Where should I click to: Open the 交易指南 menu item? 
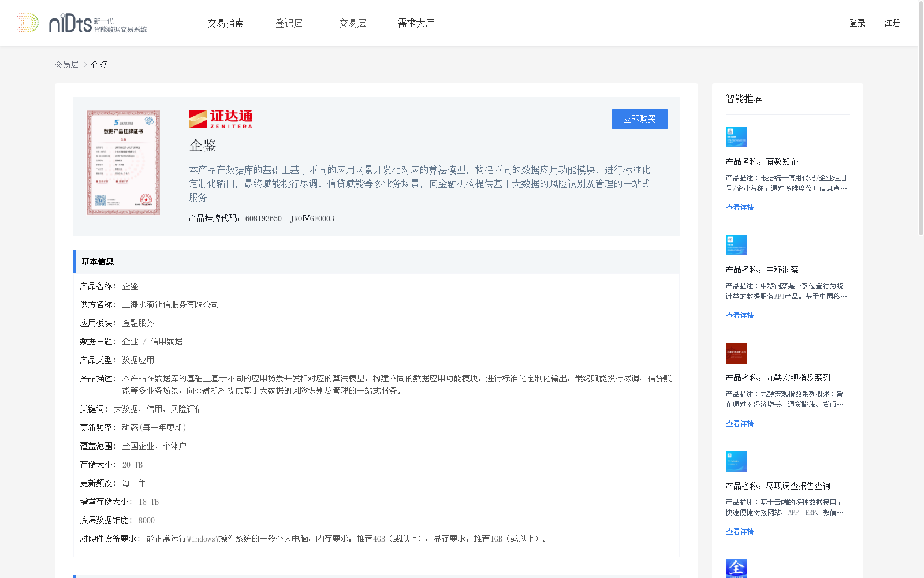pyautogui.click(x=226, y=23)
